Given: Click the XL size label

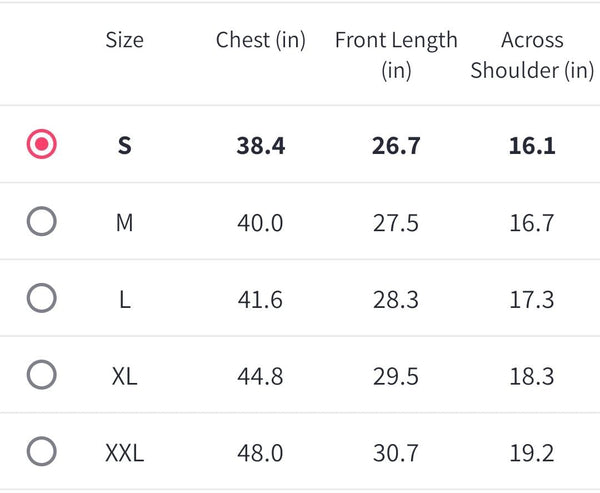Looking at the screenshot, I should coord(124,376).
